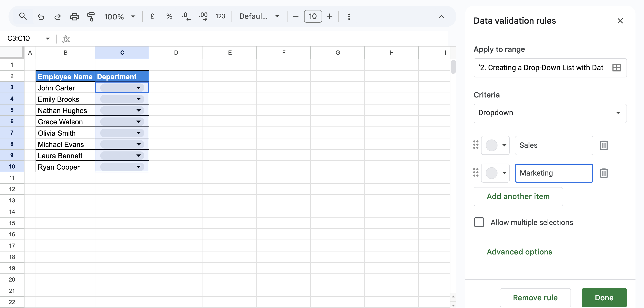Open the Default font dropdown
Viewport: 644px width, 308px height.
coord(259,16)
